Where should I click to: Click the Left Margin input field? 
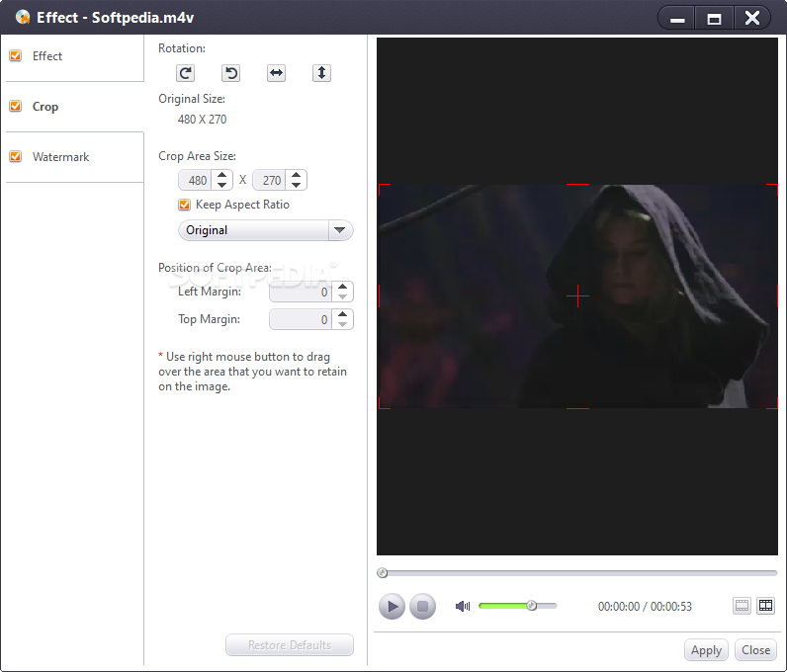click(x=301, y=292)
